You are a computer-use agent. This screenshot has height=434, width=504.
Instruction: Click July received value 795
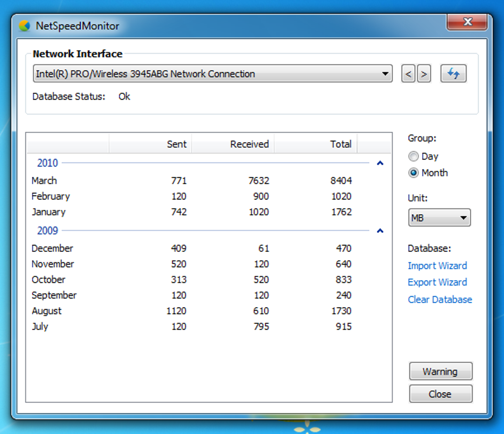pyautogui.click(x=261, y=327)
